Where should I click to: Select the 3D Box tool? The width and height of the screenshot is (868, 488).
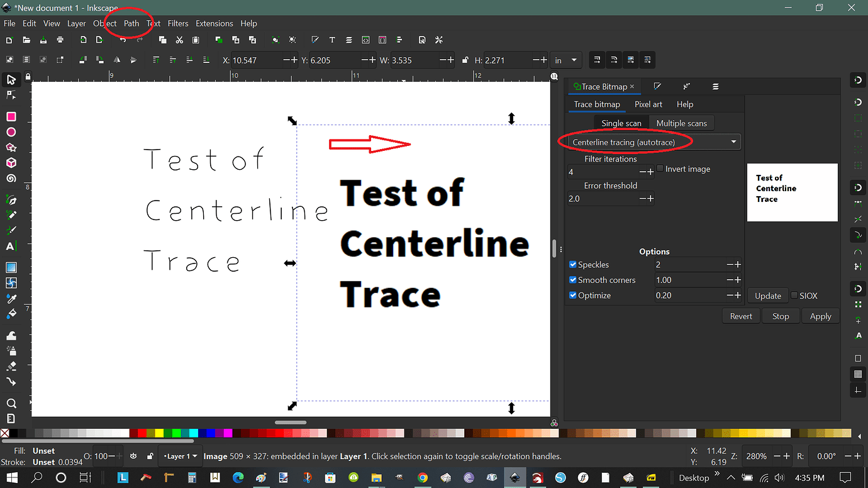click(x=11, y=162)
